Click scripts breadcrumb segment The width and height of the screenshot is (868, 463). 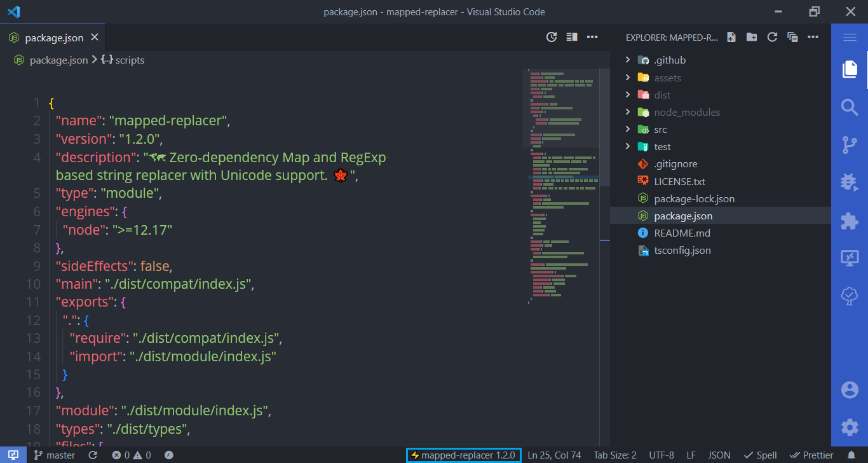(x=130, y=60)
